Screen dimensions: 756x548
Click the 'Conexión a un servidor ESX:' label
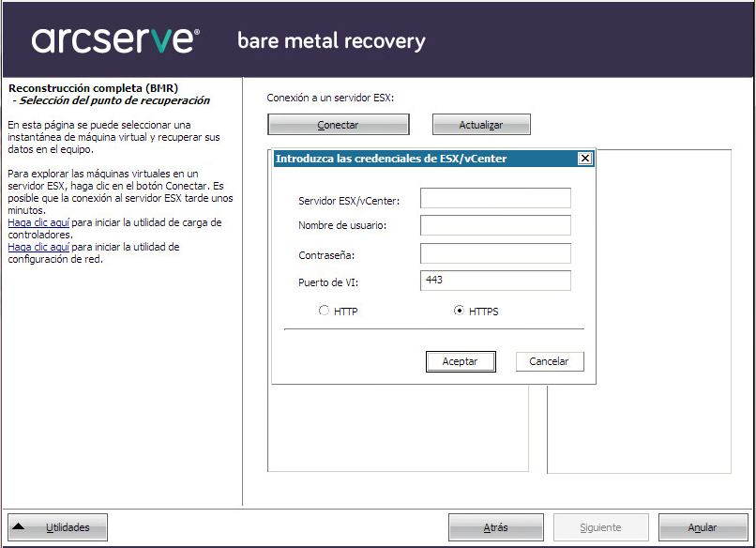[330, 98]
